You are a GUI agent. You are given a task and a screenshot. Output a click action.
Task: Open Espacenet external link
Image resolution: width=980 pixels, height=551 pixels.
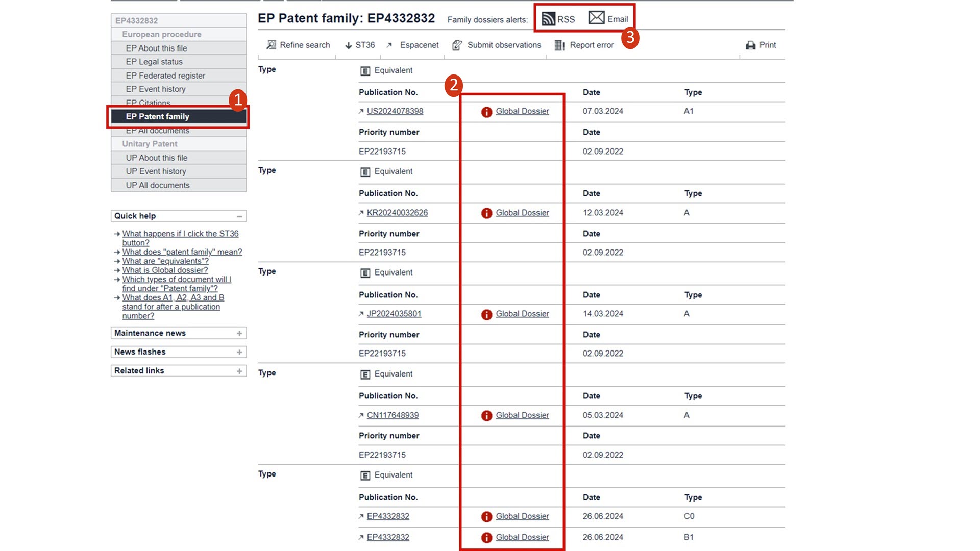point(419,45)
